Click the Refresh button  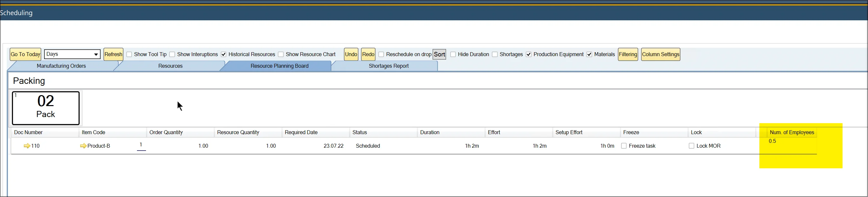click(113, 54)
